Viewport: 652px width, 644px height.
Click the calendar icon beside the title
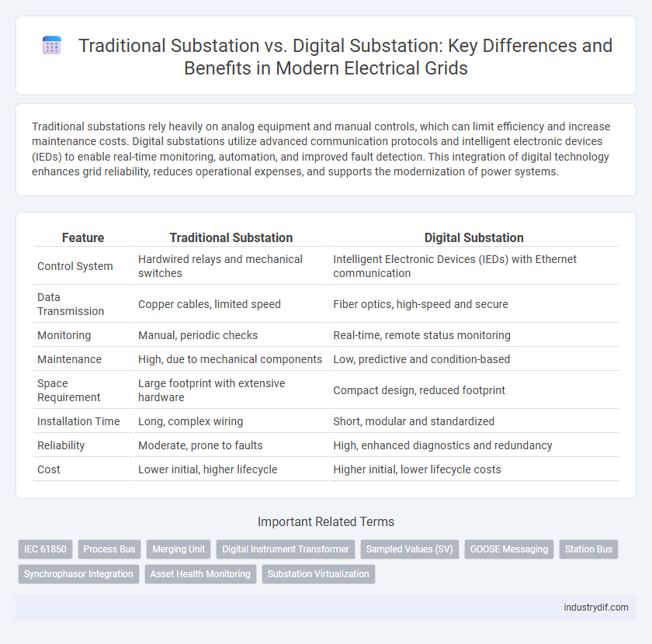[x=52, y=45]
